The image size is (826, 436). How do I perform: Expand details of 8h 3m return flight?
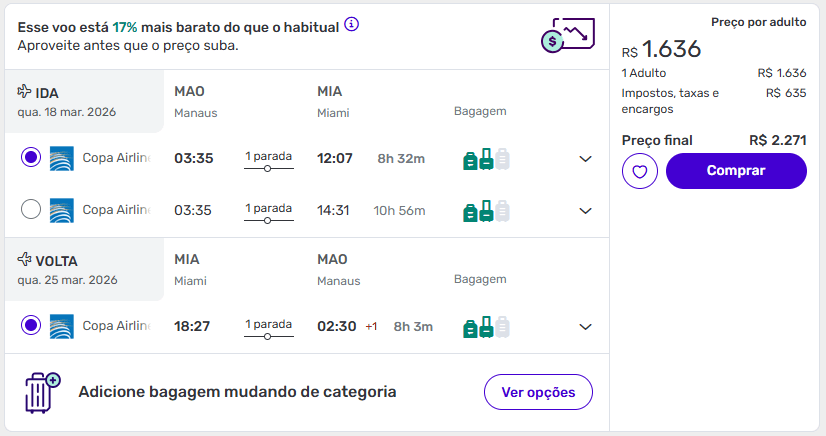pos(586,327)
